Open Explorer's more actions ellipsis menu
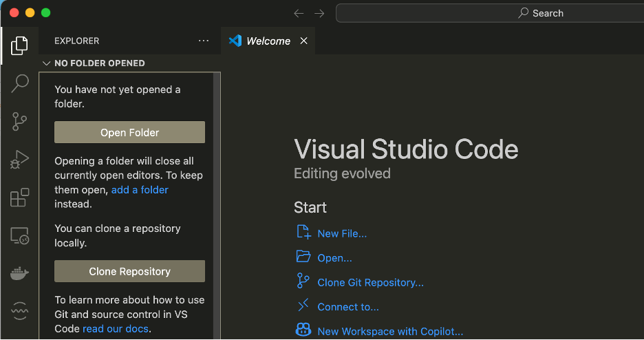 point(204,41)
